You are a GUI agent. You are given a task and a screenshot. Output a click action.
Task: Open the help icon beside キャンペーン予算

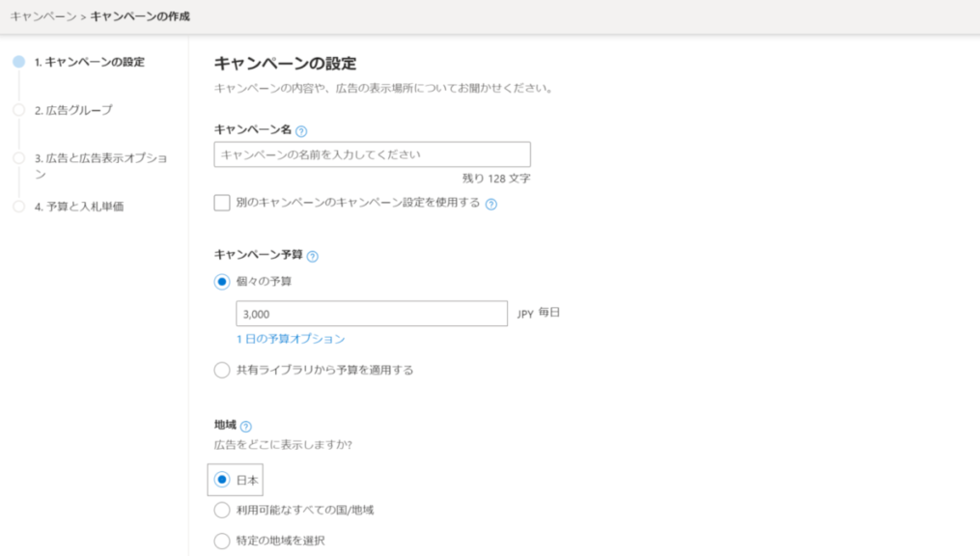(x=312, y=257)
